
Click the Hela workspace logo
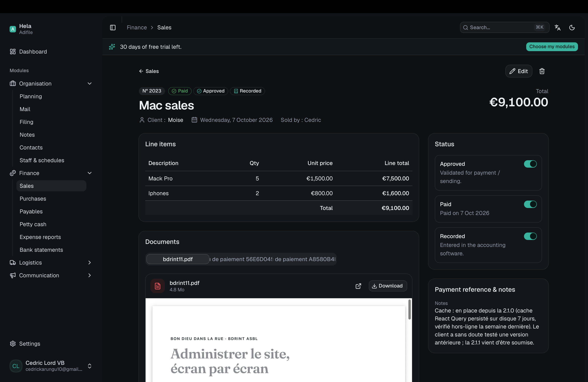coord(13,29)
